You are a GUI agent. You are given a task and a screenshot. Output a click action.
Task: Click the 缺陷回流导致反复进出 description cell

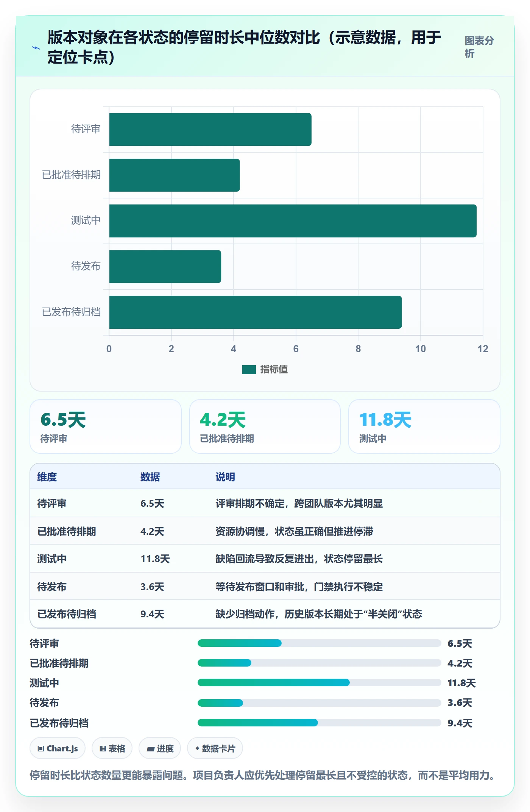299,559
